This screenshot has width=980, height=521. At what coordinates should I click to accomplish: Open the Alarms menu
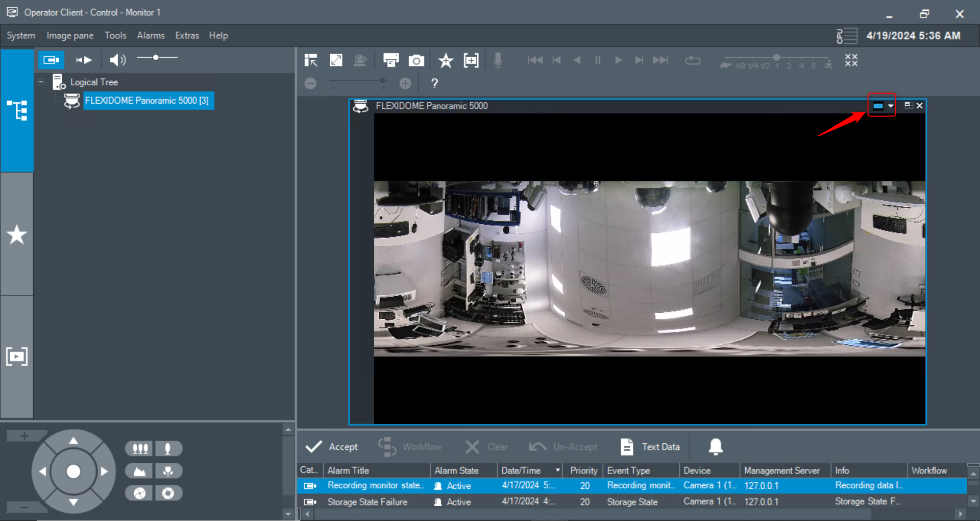pos(151,35)
